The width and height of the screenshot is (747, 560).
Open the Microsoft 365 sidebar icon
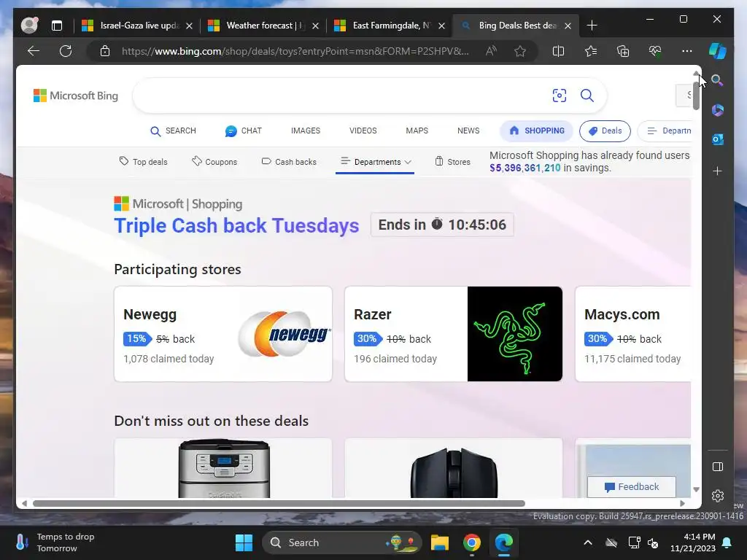(718, 110)
